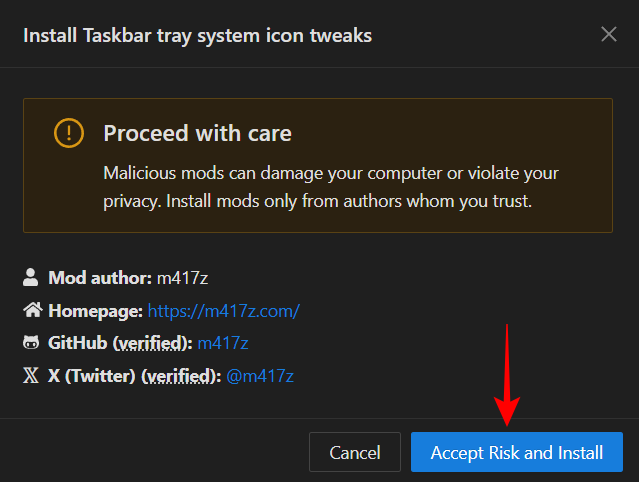The width and height of the screenshot is (639, 482).
Task: Open the https://m417z.com/ homepage link
Action: [223, 310]
